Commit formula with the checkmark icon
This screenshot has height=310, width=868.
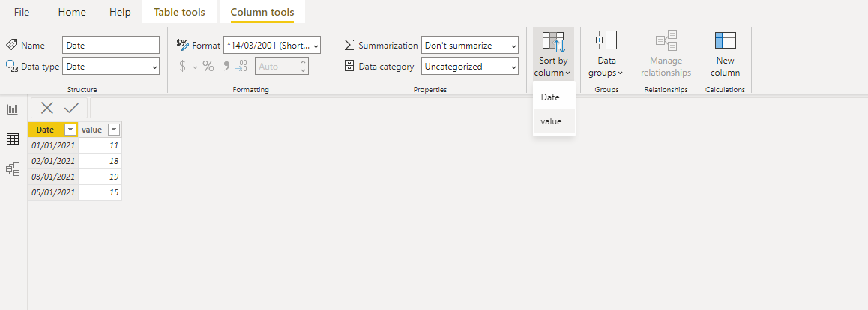(71, 108)
